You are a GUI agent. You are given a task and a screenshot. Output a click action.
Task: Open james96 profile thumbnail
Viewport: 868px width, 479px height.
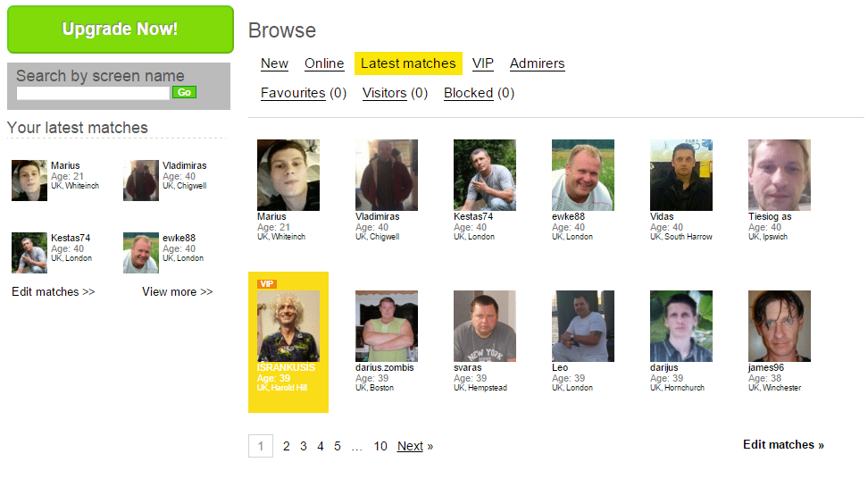(780, 326)
